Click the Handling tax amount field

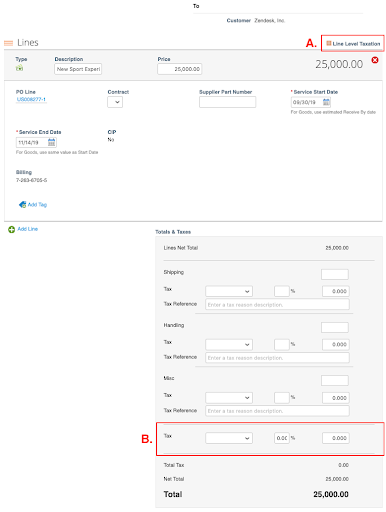(336, 344)
